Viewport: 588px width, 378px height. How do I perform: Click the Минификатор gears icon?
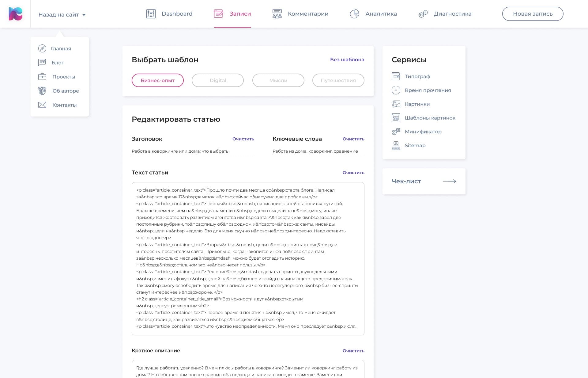click(396, 132)
